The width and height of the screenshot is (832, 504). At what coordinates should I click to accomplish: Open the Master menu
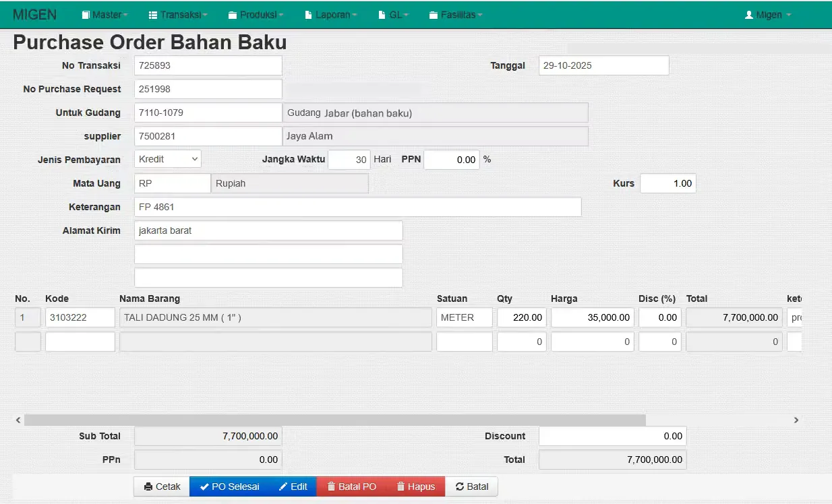click(105, 15)
